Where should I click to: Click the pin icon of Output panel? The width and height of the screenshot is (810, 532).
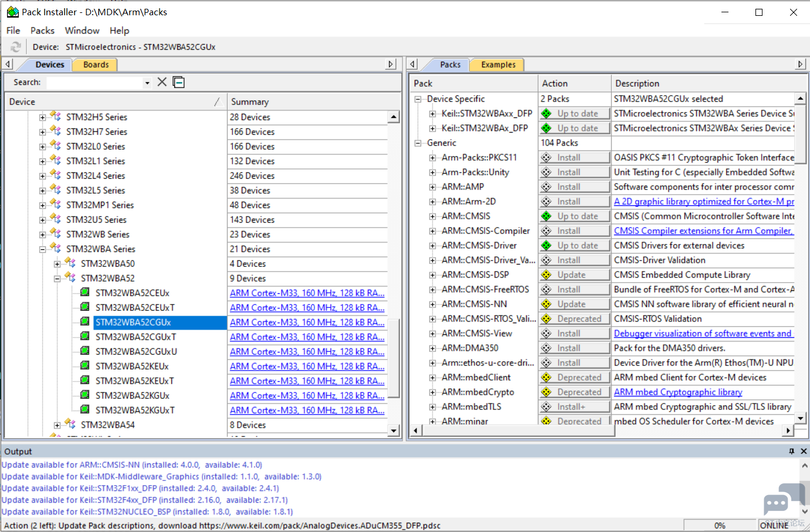(792, 451)
